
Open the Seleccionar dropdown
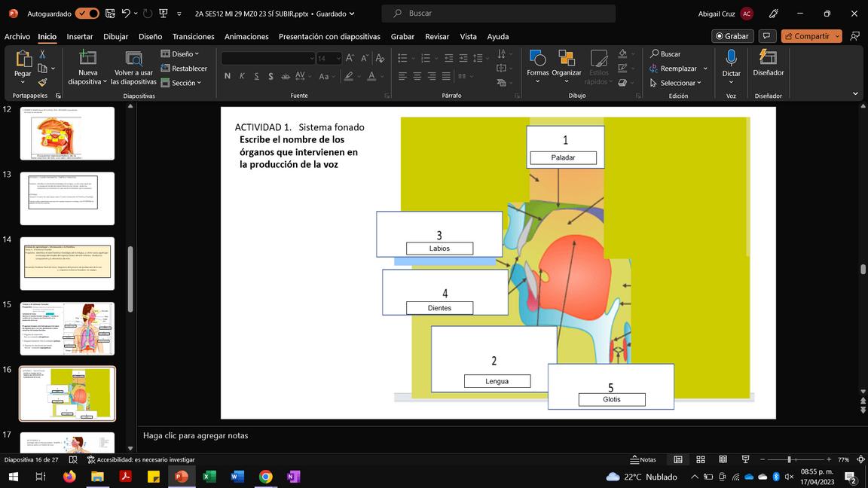676,83
